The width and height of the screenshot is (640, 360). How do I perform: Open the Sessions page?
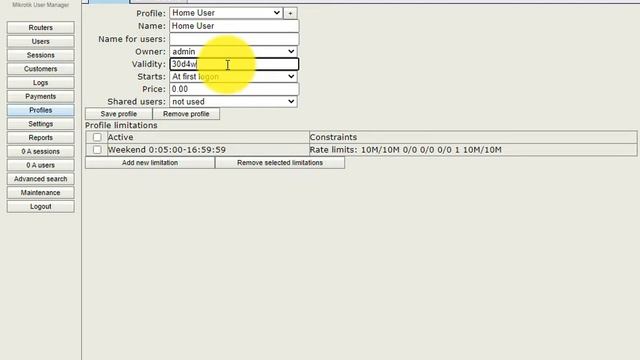point(40,55)
